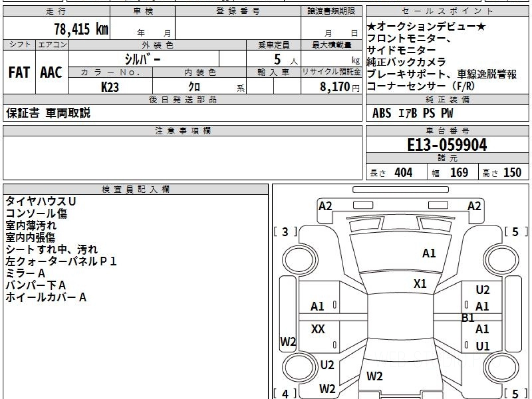Click the ★オークションデビュー★ sales point
The height and width of the screenshot is (399, 532).
pos(426,27)
